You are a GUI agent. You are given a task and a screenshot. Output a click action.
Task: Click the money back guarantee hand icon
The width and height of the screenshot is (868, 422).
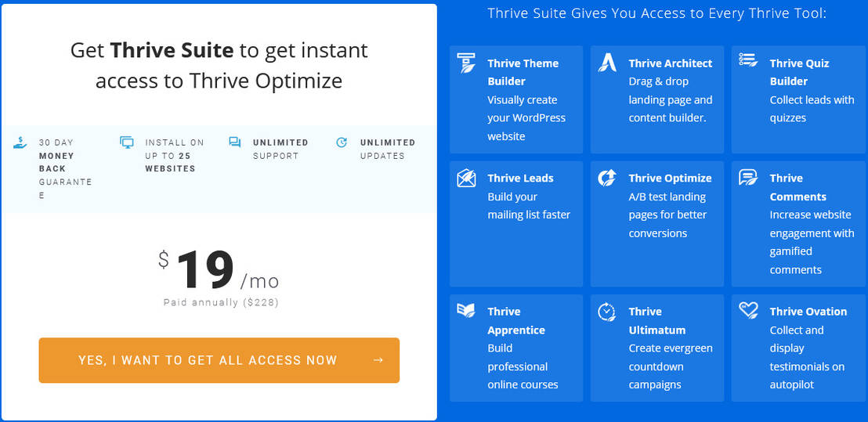[x=20, y=142]
